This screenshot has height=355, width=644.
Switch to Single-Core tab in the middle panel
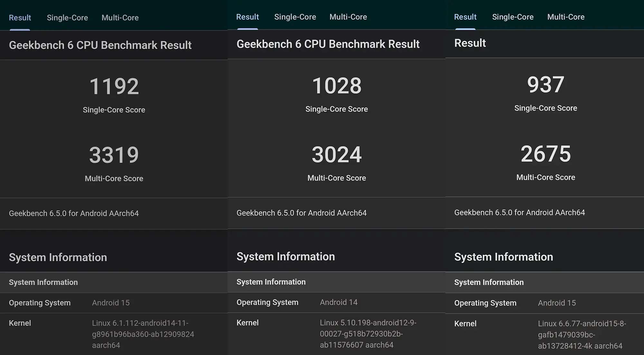(295, 17)
